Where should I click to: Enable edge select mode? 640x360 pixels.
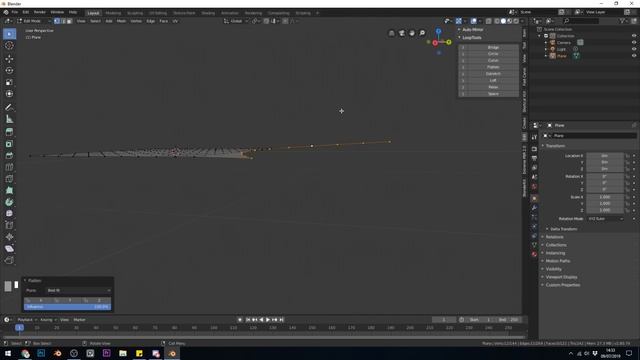(63, 21)
